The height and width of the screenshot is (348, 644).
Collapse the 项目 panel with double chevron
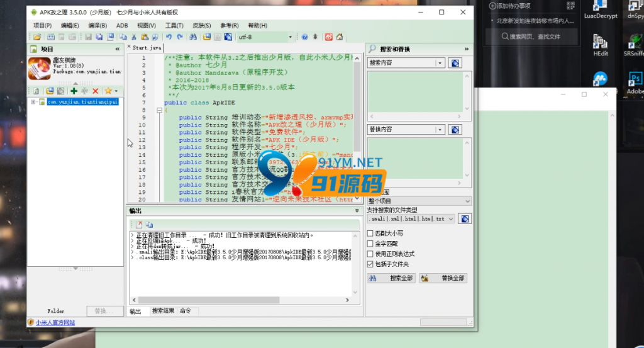tap(118, 49)
